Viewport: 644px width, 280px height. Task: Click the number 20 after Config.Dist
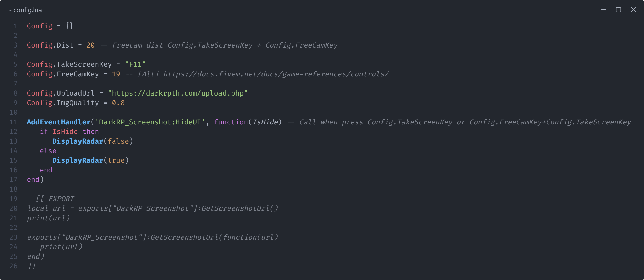91,45
